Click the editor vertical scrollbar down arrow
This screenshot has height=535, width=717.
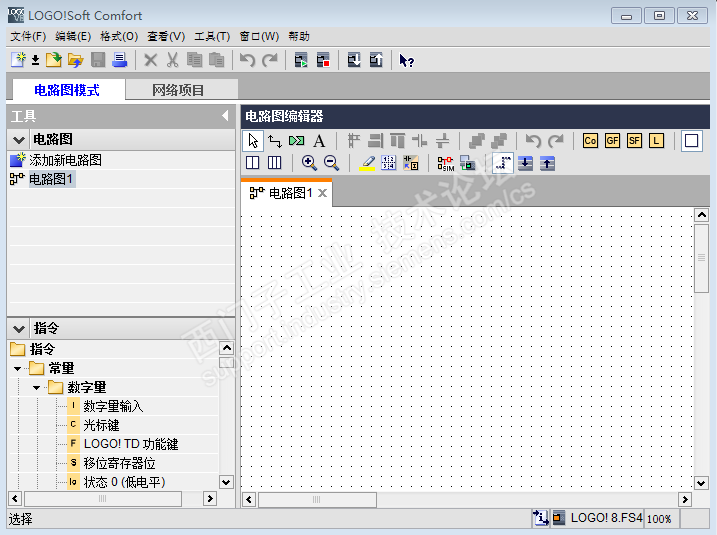pyautogui.click(x=701, y=483)
